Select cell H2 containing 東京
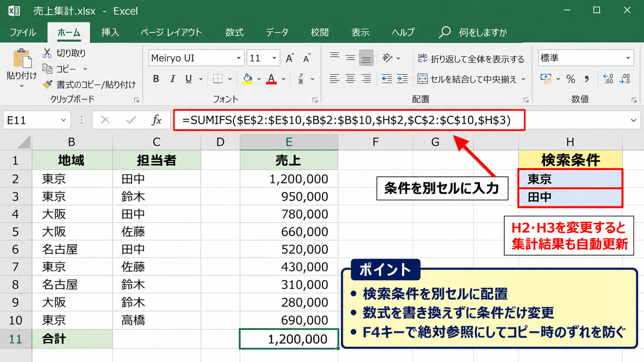The width and height of the screenshot is (644, 362). click(570, 179)
